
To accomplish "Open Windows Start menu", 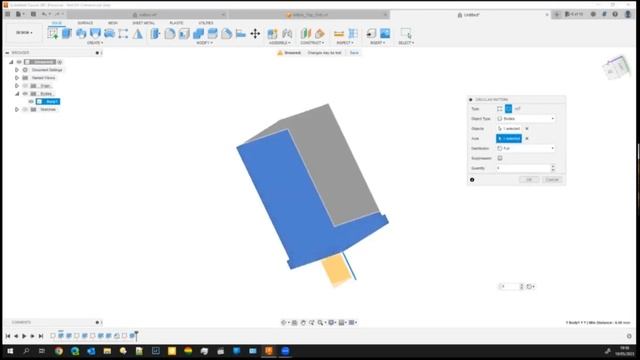I will [10, 351].
